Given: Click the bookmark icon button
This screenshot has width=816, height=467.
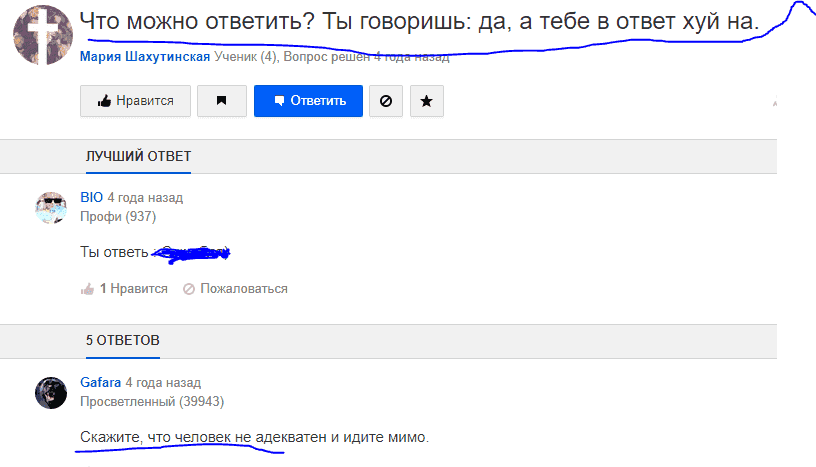Looking at the screenshot, I should [x=222, y=101].
